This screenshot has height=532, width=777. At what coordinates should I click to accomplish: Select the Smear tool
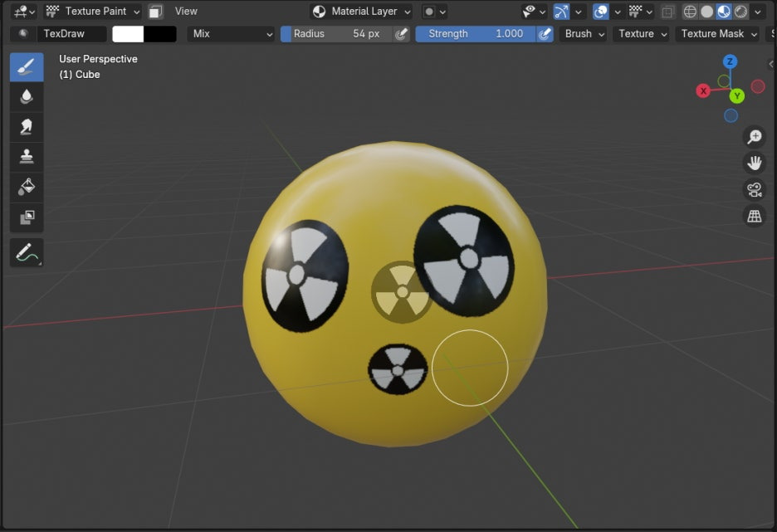pyautogui.click(x=27, y=127)
